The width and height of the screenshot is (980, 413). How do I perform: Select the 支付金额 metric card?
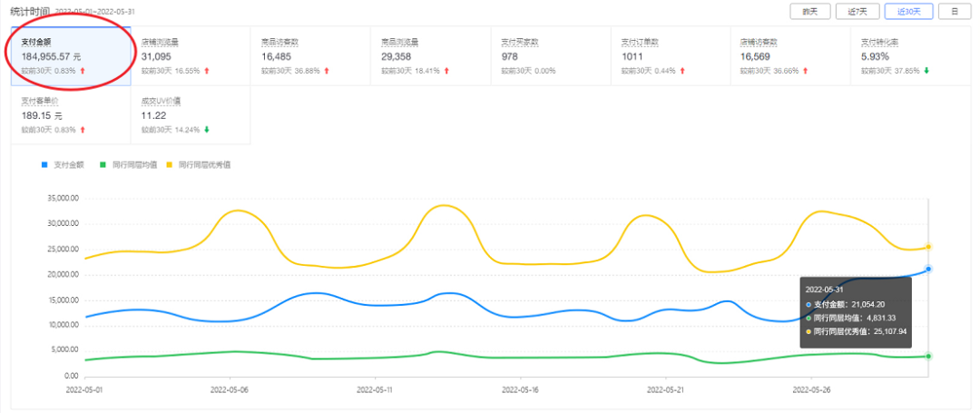(71, 55)
